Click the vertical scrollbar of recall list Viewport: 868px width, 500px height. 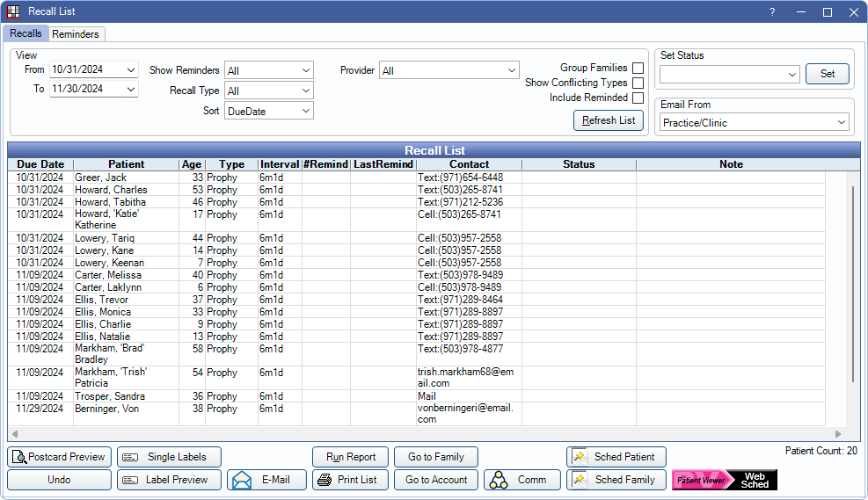[x=852, y=281]
